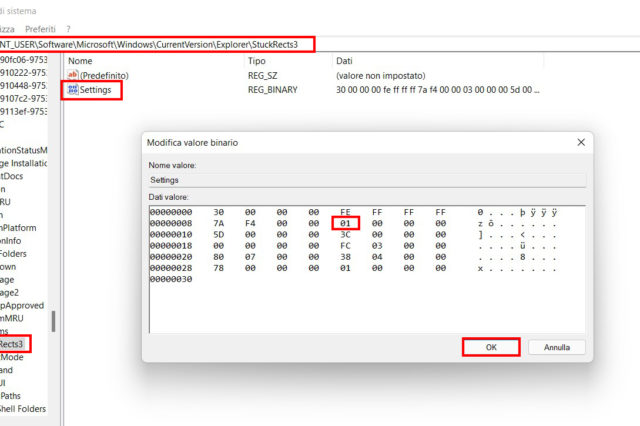Viewport: 640px width, 426px height.
Task: Select the tree key ending in pApproved
Action: coord(22,305)
